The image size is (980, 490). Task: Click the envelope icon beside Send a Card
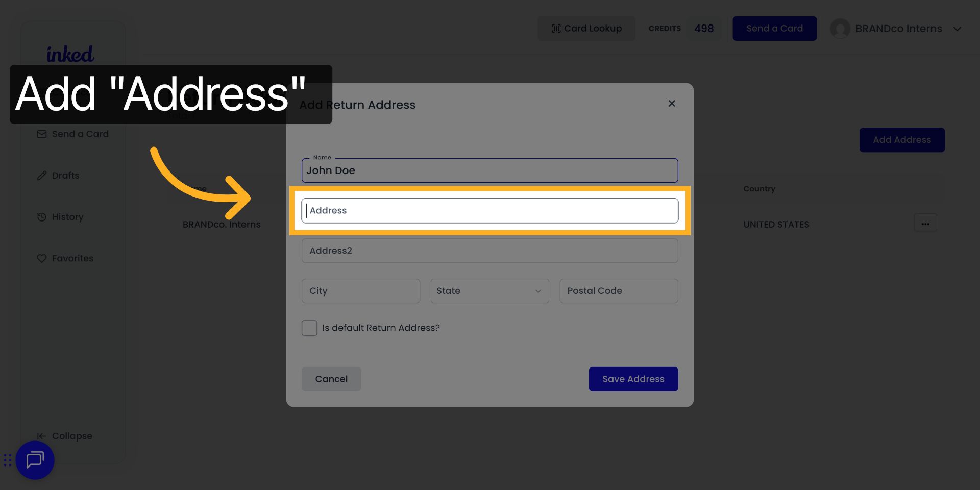[x=42, y=134]
